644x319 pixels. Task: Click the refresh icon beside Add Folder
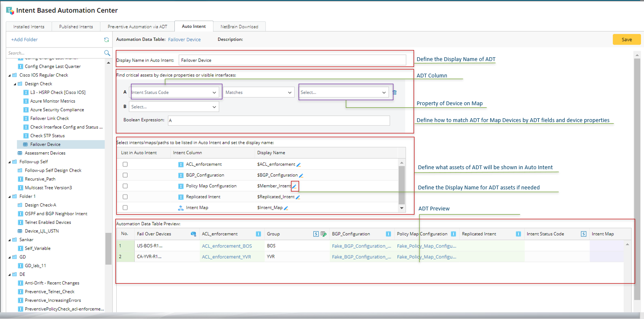coord(107,40)
